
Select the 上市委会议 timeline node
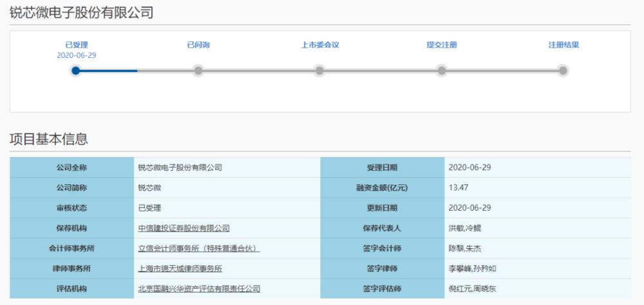319,70
